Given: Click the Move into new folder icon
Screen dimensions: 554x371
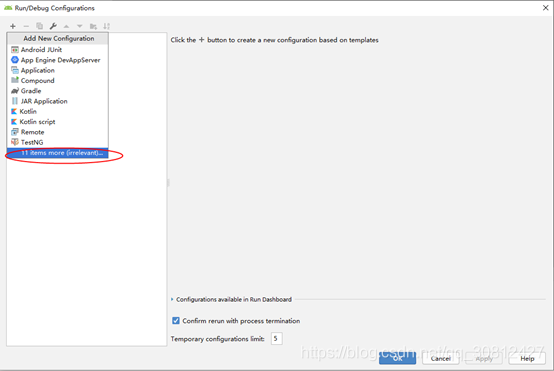Looking at the screenshot, I should (93, 26).
